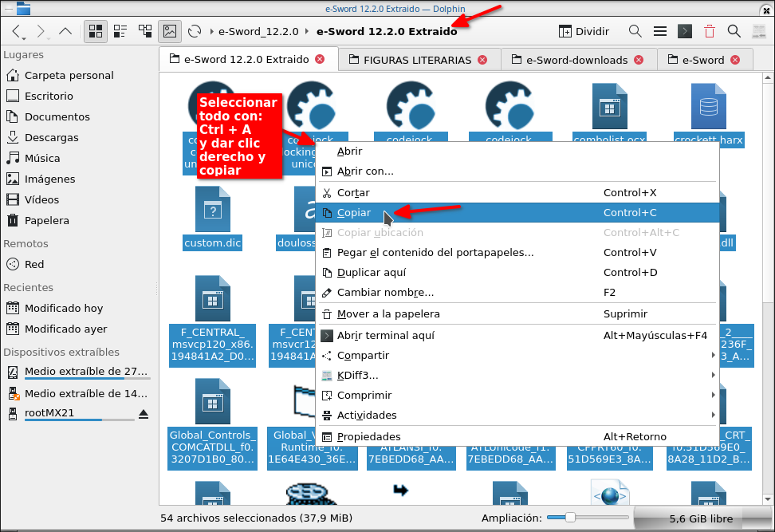Choose Propiedades in the context menu
Screen dimensions: 775x532
[x=517, y=436]
